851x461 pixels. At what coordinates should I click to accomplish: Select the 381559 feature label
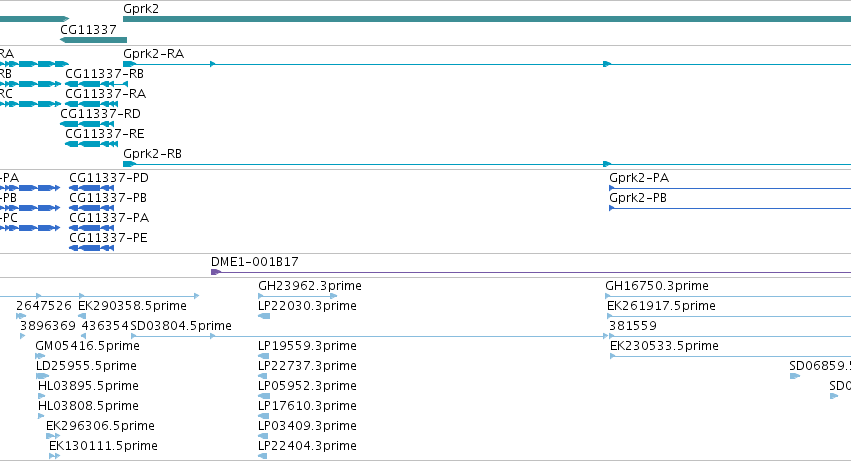633,326
